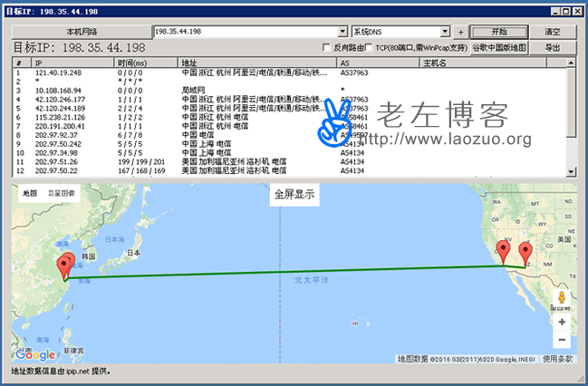Expand the target IP address dropdown
588x386 pixels.
[342, 31]
